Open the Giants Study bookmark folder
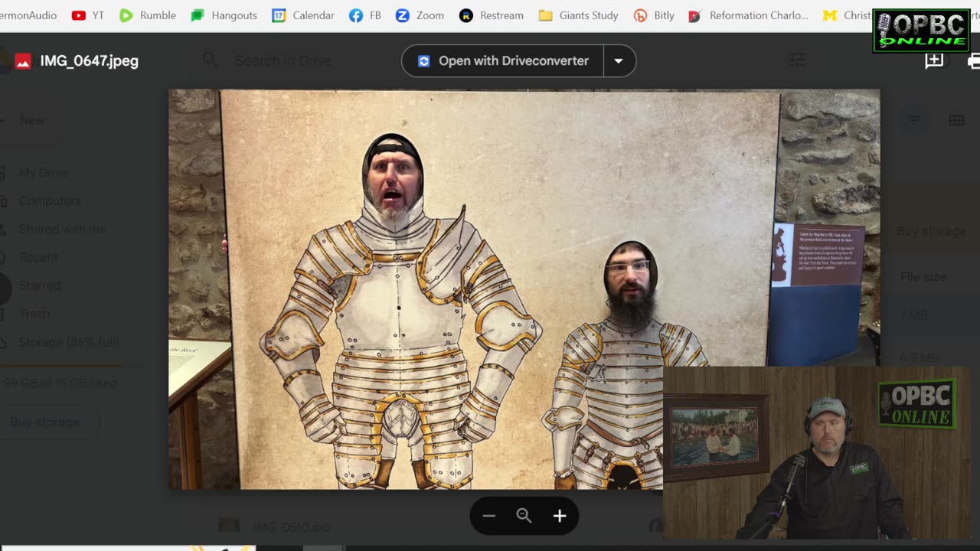Screen dimensions: 980x551 pyautogui.click(x=579, y=15)
